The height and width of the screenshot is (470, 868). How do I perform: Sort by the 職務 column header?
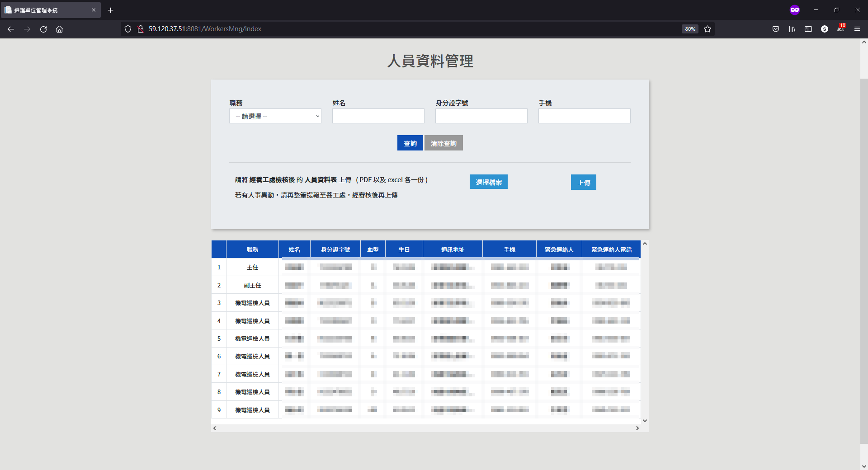[252, 249]
